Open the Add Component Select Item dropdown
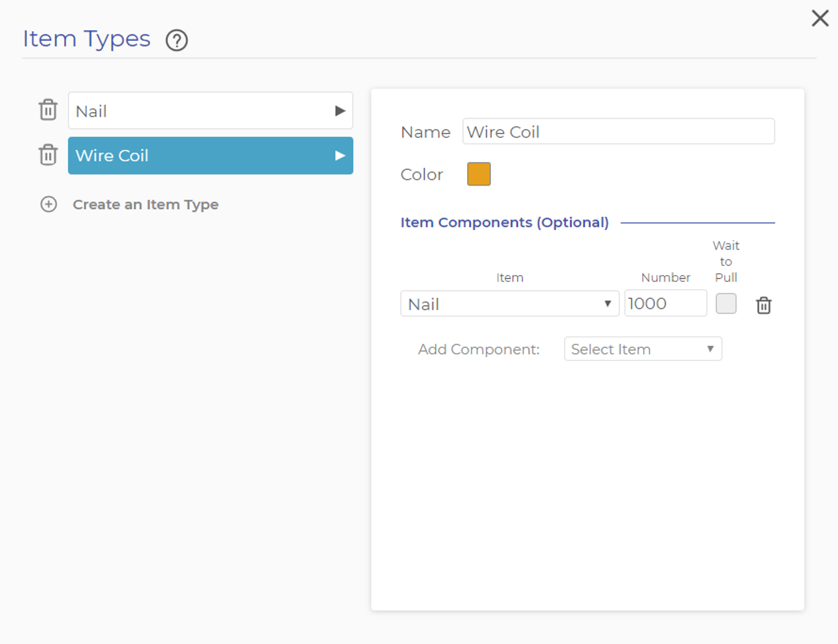The height and width of the screenshot is (644, 838). [643, 349]
